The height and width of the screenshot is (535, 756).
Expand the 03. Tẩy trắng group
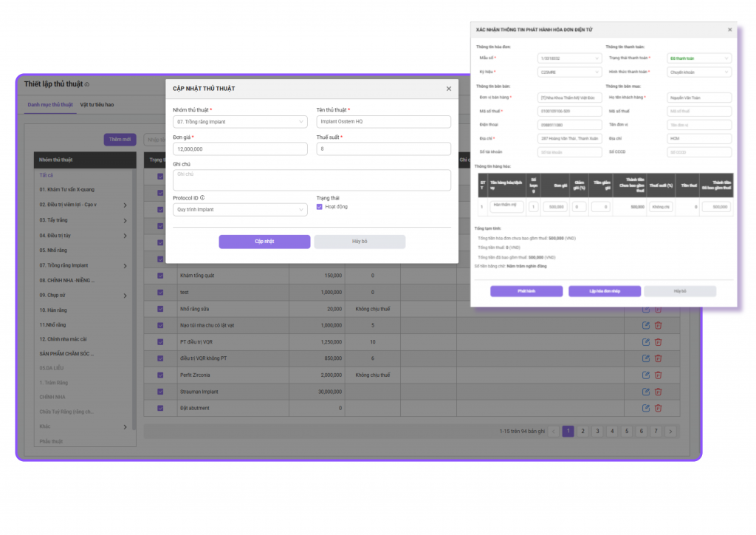tap(124, 220)
